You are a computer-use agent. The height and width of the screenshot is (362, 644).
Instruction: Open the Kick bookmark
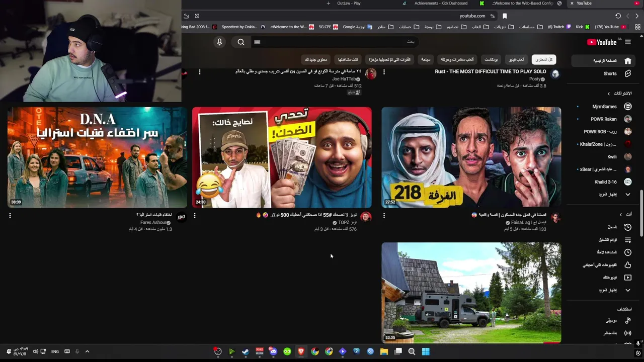pos(583,27)
